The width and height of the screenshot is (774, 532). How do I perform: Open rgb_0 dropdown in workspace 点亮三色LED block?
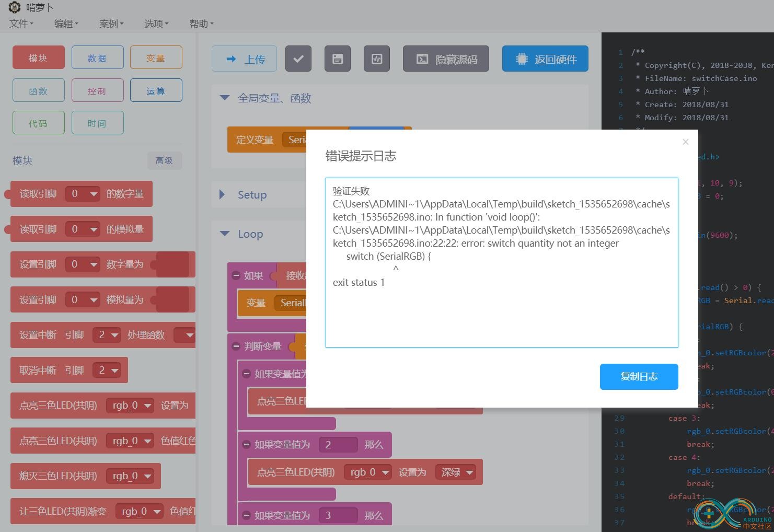368,472
